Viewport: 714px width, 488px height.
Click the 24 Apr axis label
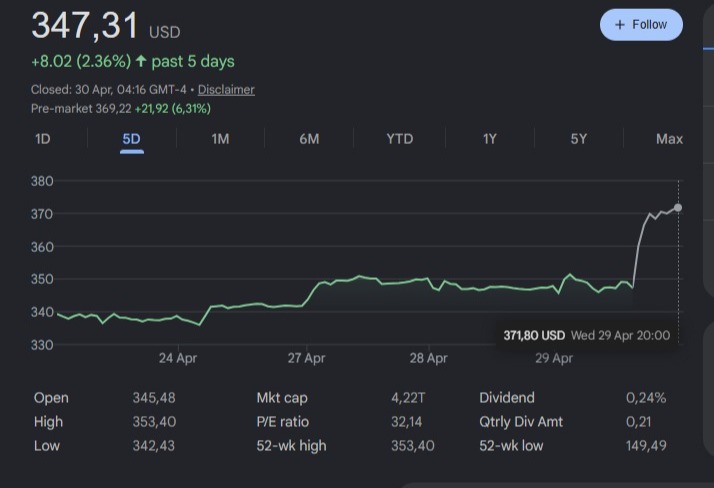tap(177, 358)
